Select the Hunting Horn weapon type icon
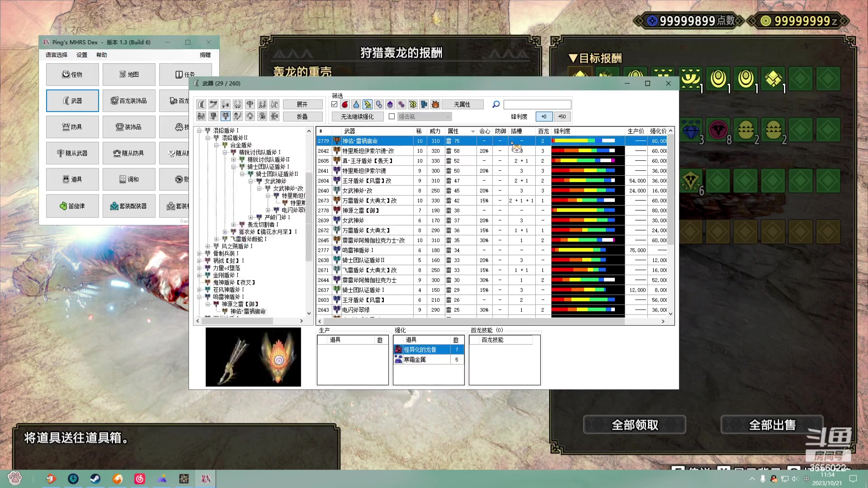The image size is (868, 488). (x=262, y=104)
